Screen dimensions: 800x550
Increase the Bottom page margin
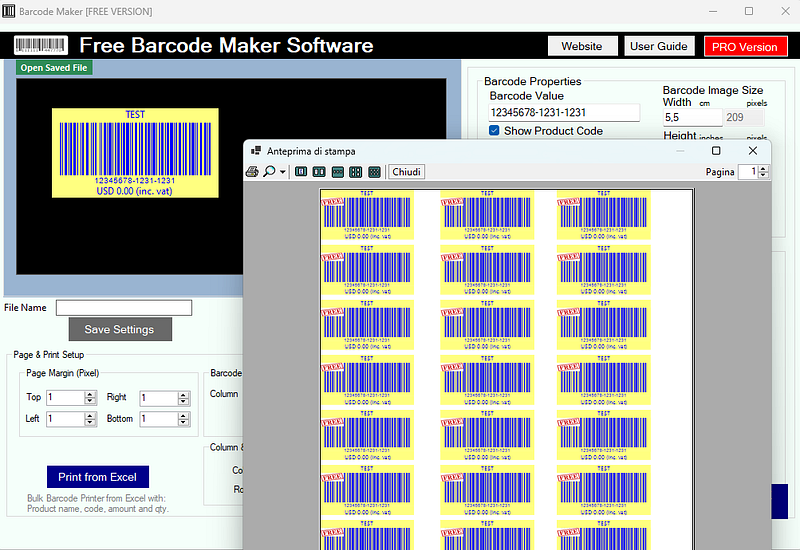tap(184, 416)
